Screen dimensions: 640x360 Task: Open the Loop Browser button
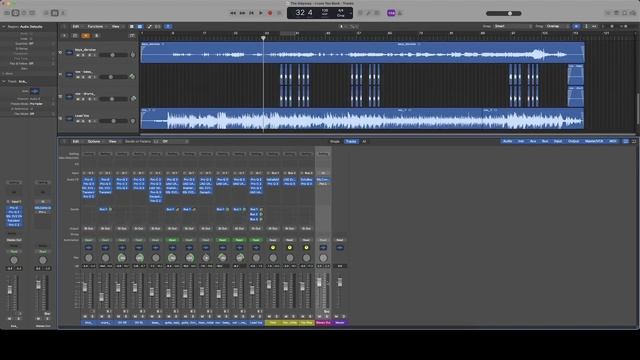point(624,13)
